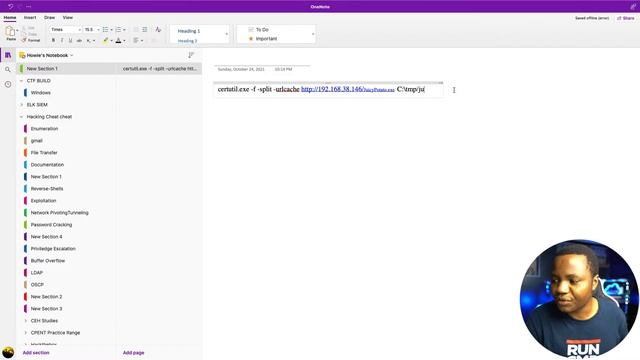Collapse the CTF BUILD section group

tap(22, 81)
